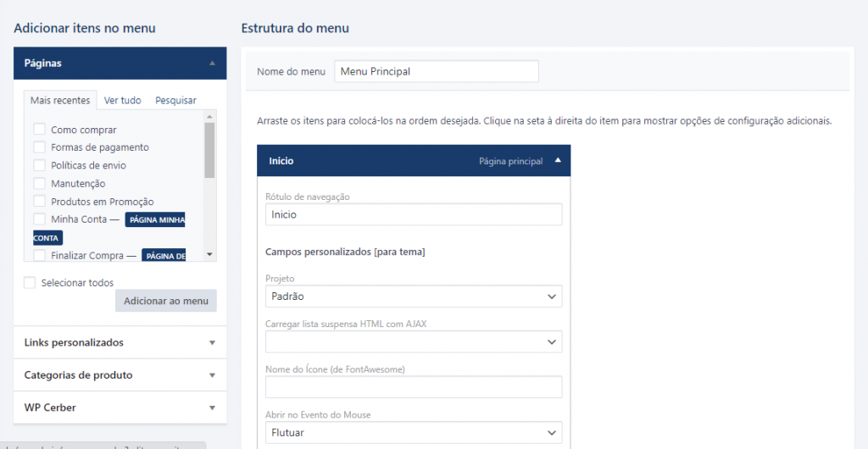Switch to the Ver tudo tab
The height and width of the screenshot is (449, 868).
tap(122, 101)
